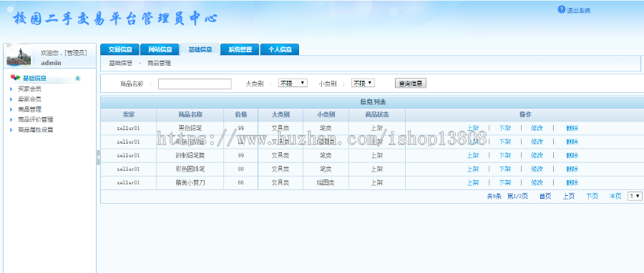Click 上架 for 精美小剪刀 row

473,183
